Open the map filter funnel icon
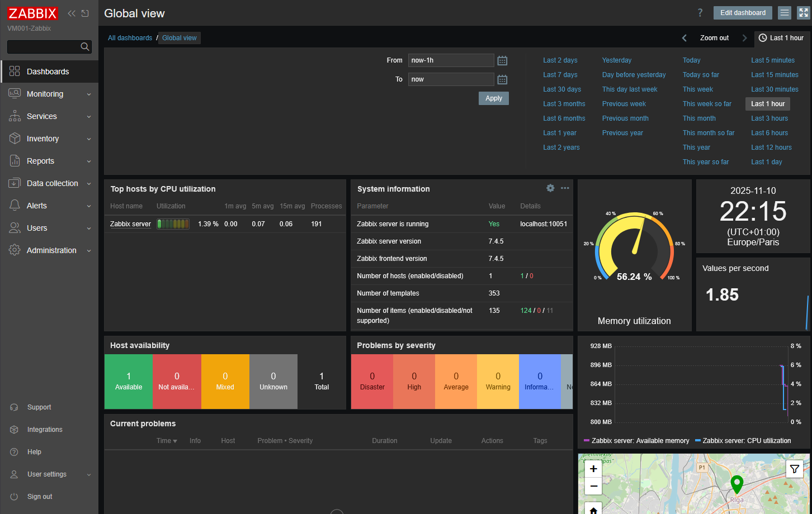812x514 pixels. 795,469
